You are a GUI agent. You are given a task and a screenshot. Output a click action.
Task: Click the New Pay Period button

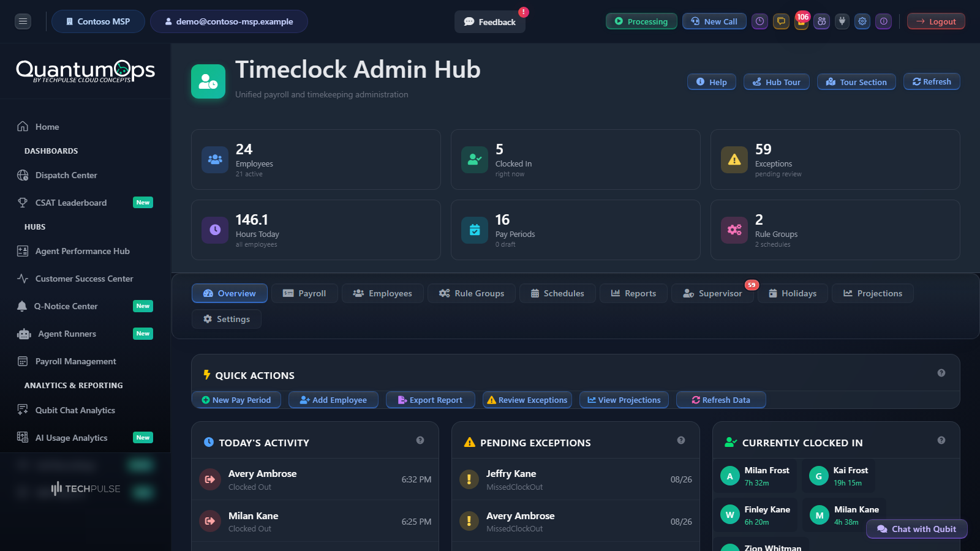[x=236, y=400]
